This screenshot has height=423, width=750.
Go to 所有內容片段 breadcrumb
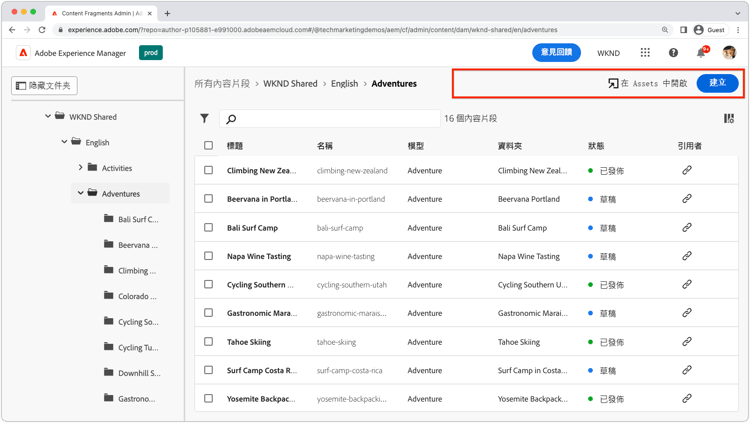click(x=222, y=84)
